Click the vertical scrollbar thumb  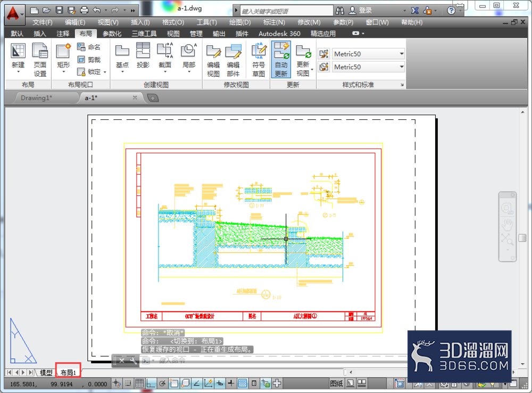[522, 238]
